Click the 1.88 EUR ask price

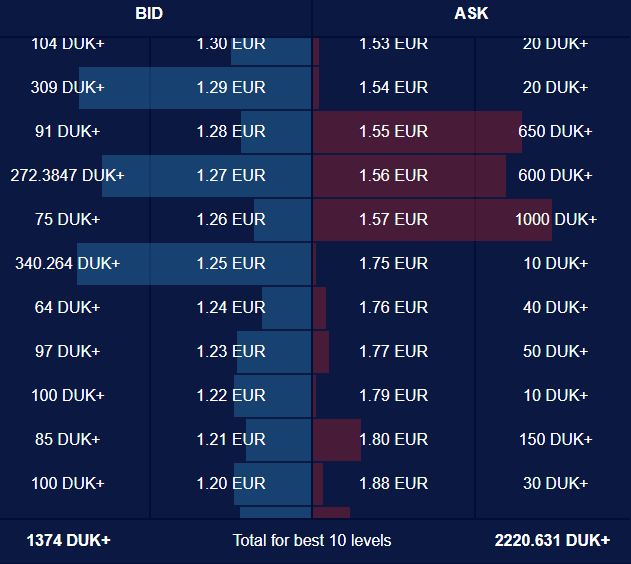[x=393, y=484]
